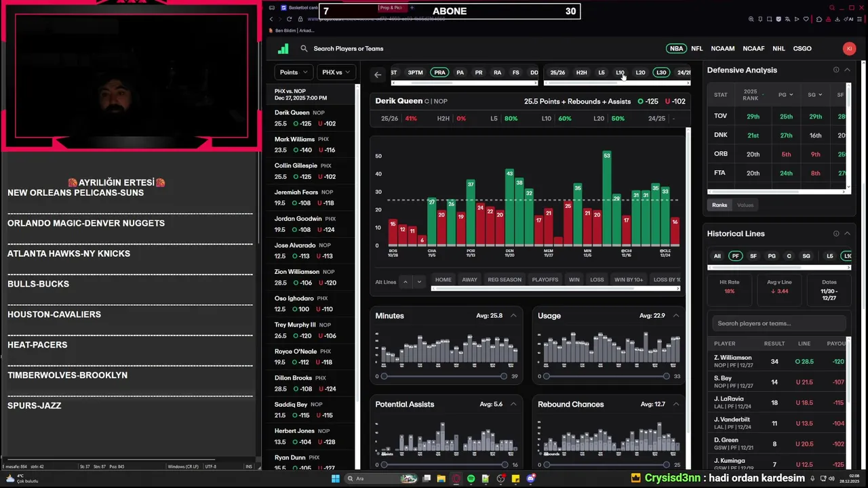
Task: Collapse the Potential Assists chart
Action: tap(513, 404)
